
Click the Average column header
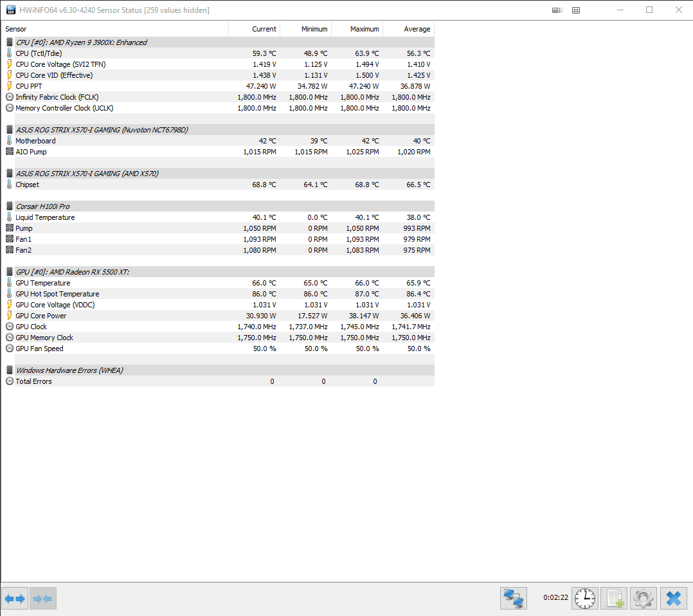[408, 29]
